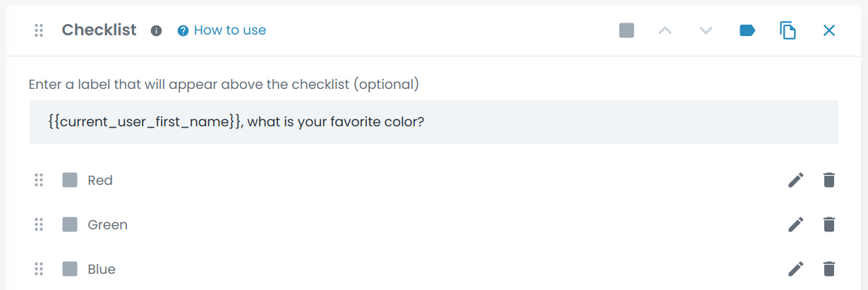The width and height of the screenshot is (868, 290).
Task: Check the Blue option checkbox
Action: point(70,269)
